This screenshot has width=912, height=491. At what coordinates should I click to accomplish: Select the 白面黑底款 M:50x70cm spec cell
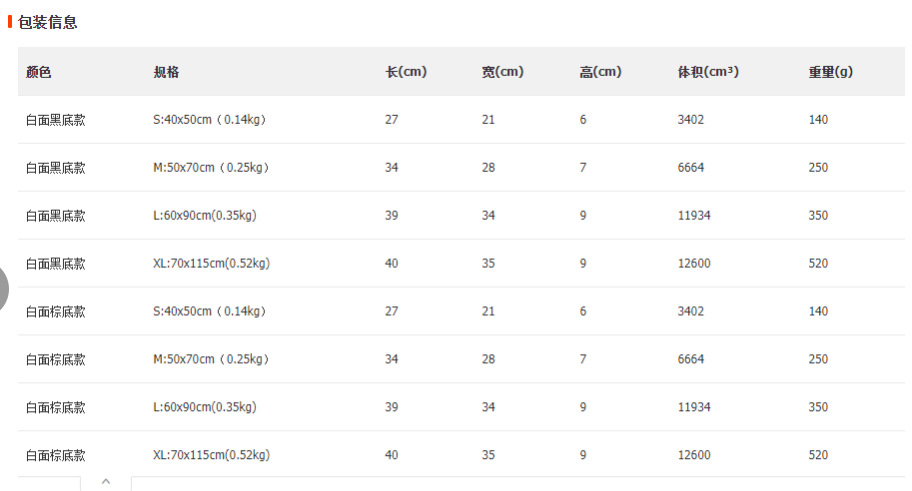point(212,168)
